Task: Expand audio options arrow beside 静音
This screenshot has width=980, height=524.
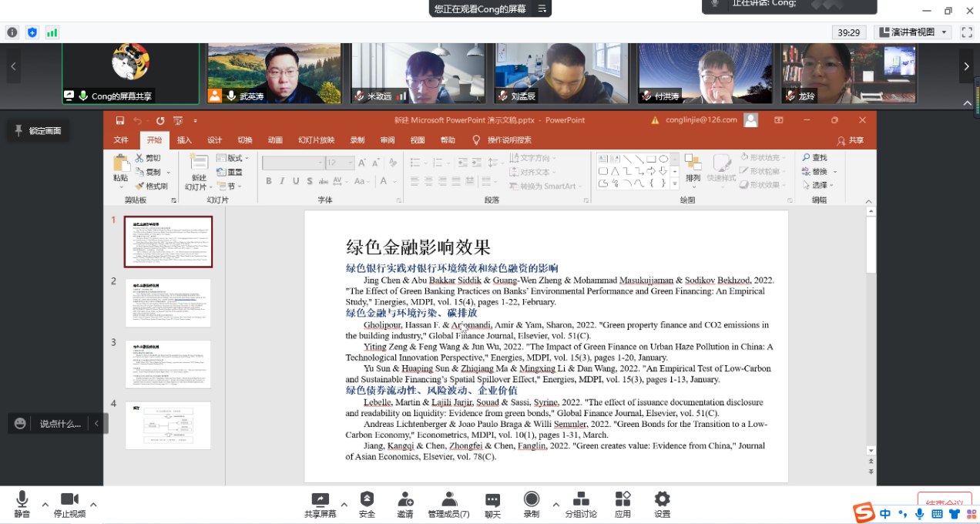Action: tap(45, 505)
